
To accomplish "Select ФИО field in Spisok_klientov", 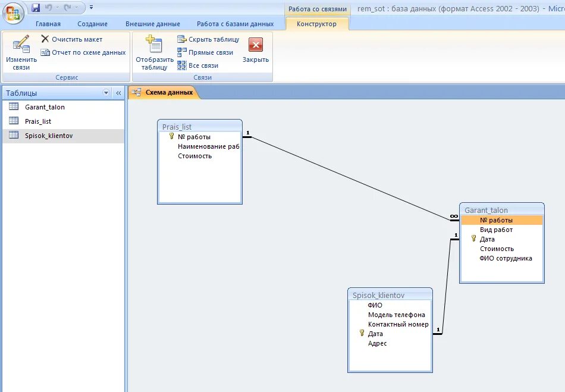I will click(x=390, y=305).
